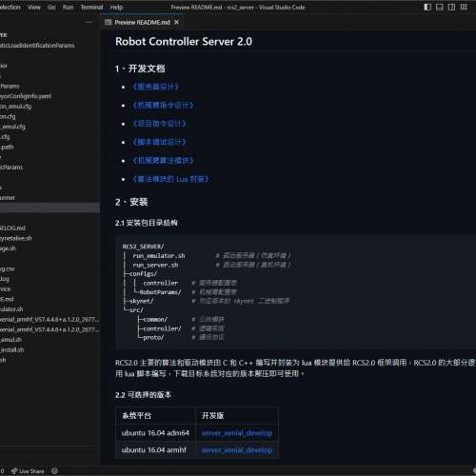Close the Preview README.md tab
Image resolution: width=476 pixels, height=476 pixels.
coord(176,22)
